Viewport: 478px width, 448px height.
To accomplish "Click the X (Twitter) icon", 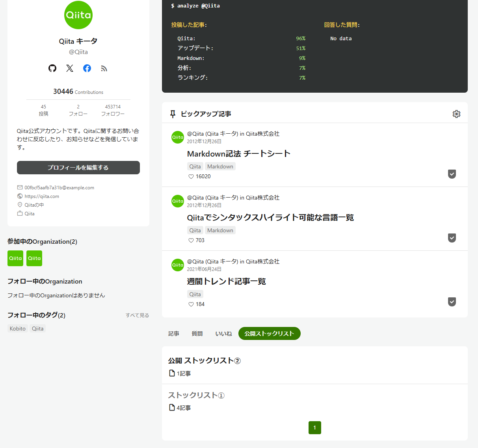I will 70,68.
